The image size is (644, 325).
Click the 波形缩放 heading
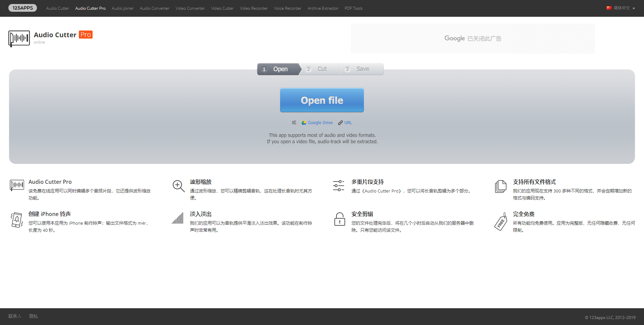click(x=201, y=182)
